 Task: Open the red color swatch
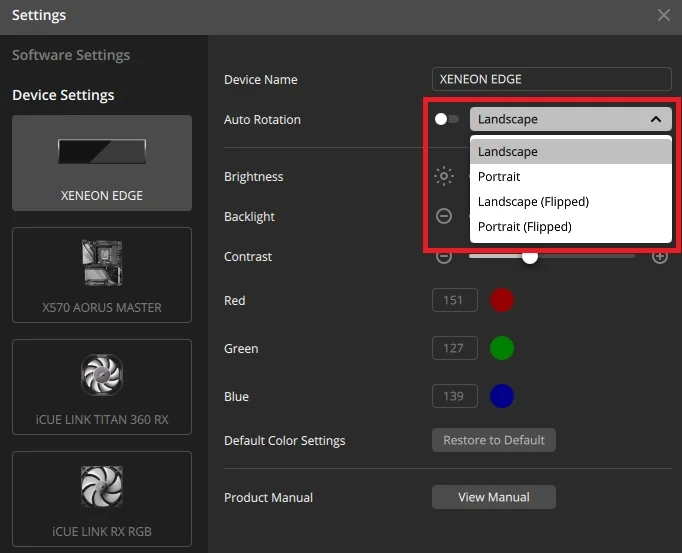coord(502,300)
